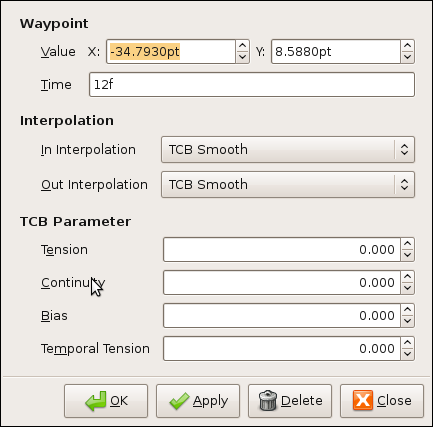Close the waypoint dialog
Image resolution: width=433 pixels, height=427 pixels.
click(382, 401)
